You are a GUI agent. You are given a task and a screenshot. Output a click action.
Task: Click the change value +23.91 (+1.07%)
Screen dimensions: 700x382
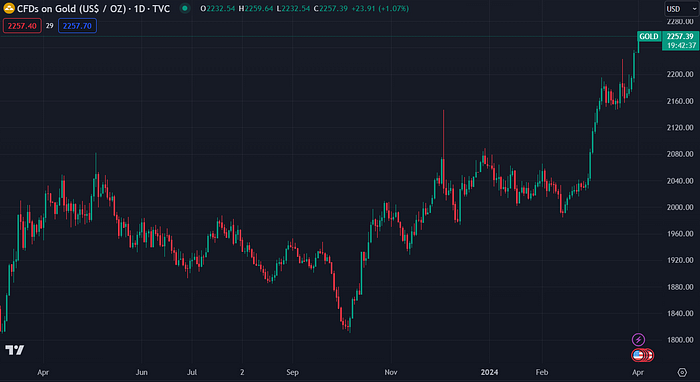[x=380, y=8]
